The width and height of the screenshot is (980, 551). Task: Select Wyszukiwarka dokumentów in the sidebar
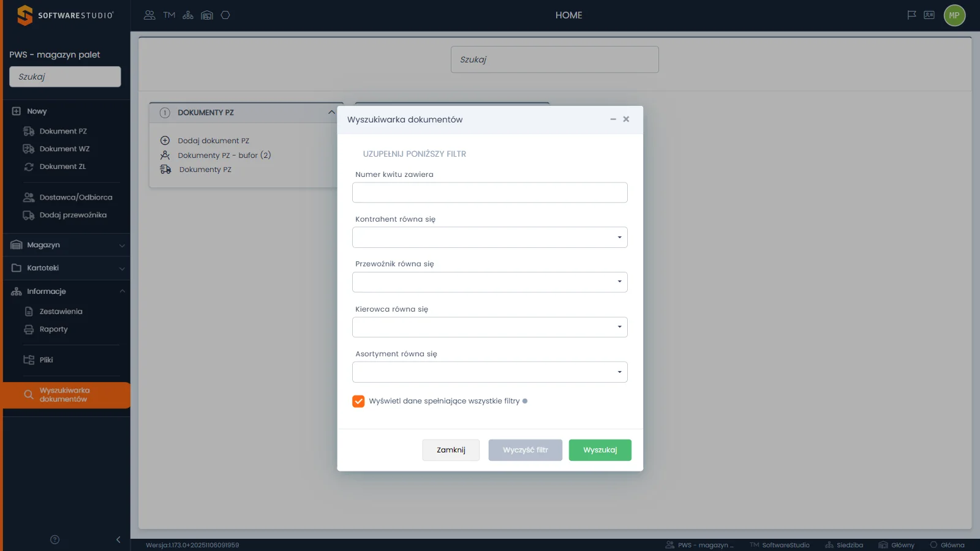(x=67, y=395)
